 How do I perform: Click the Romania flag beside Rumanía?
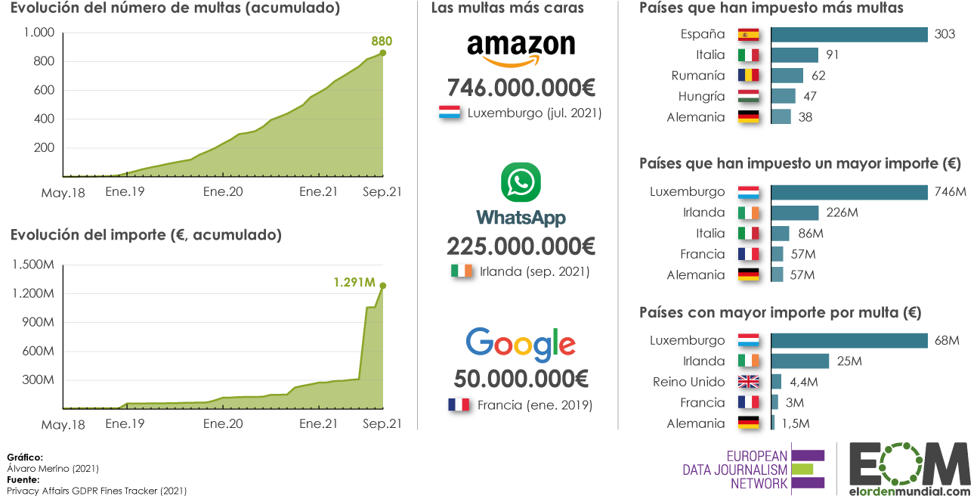(748, 76)
